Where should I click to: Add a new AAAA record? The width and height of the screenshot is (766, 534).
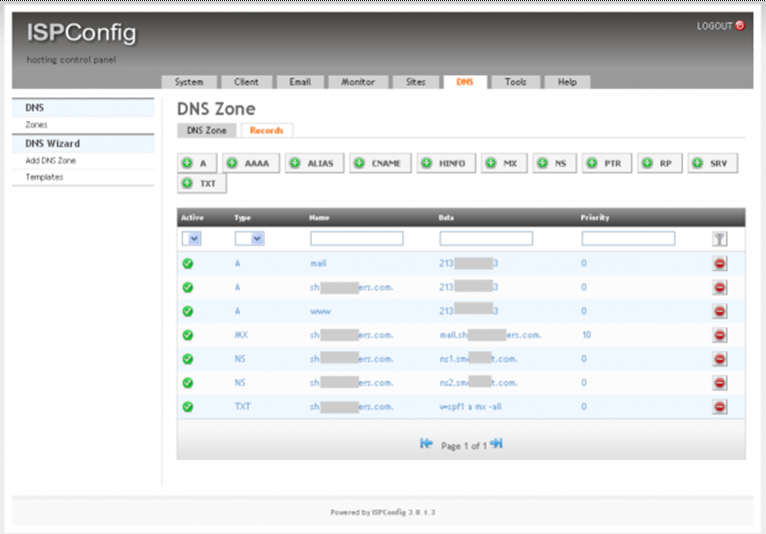pyautogui.click(x=251, y=163)
